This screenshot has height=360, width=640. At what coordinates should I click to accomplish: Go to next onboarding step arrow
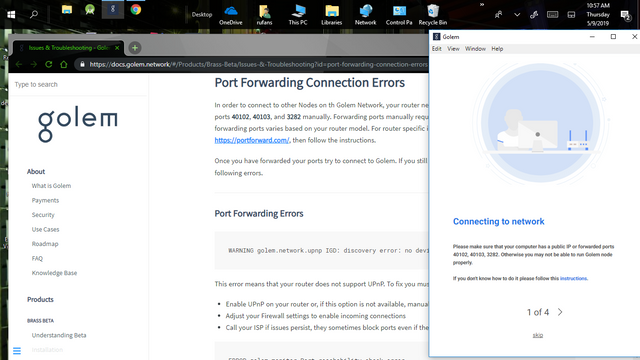(x=560, y=312)
